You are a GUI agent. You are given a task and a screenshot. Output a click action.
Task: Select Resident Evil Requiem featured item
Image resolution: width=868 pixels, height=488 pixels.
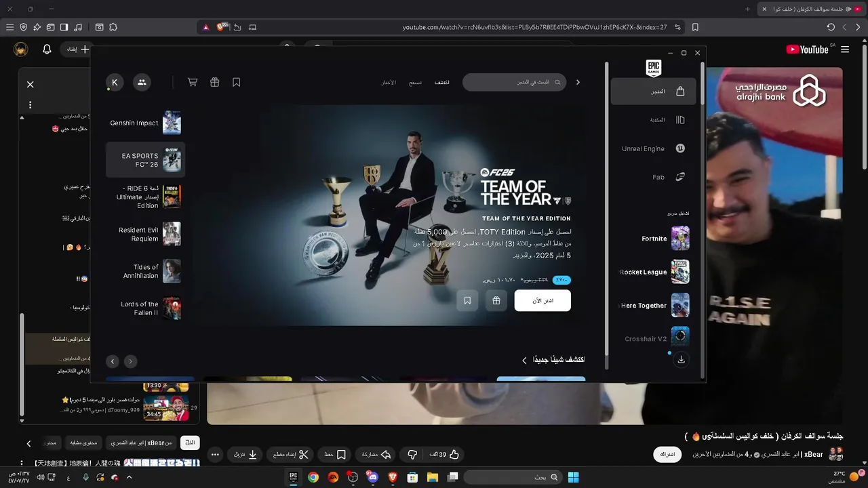click(145, 234)
